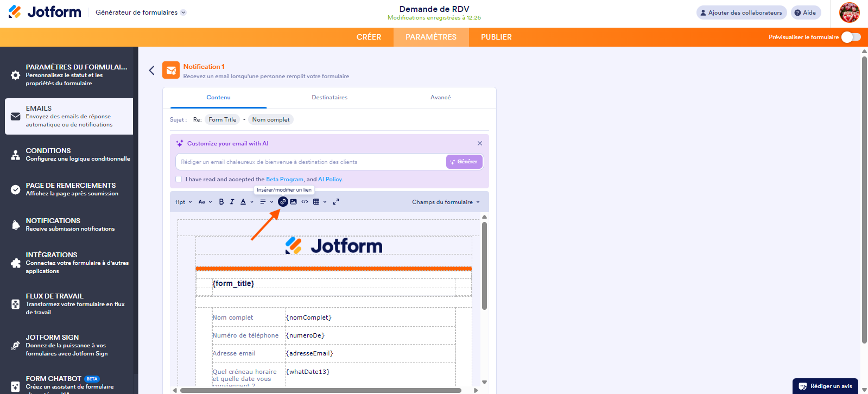Image resolution: width=868 pixels, height=394 pixels.
Task: Select the Contenu tab
Action: click(218, 98)
